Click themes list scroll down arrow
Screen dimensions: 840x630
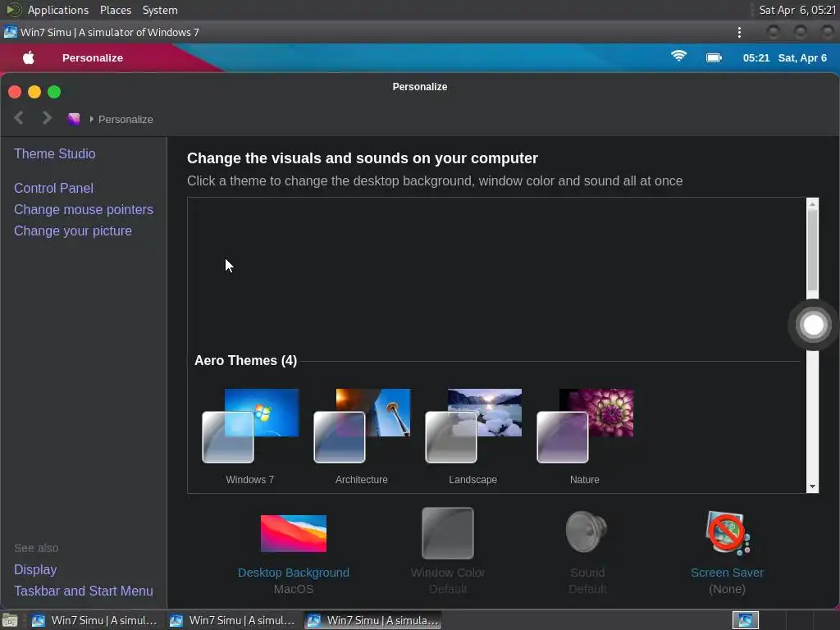813,486
